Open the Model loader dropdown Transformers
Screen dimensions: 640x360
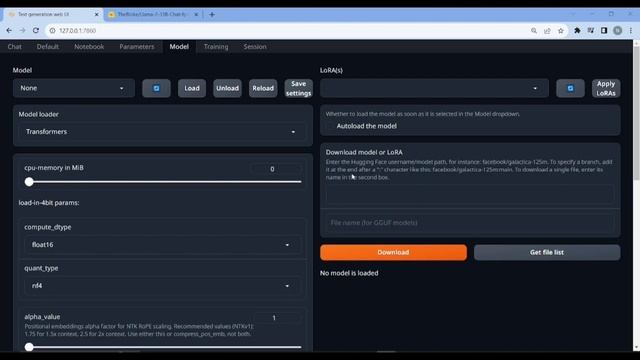click(x=162, y=132)
